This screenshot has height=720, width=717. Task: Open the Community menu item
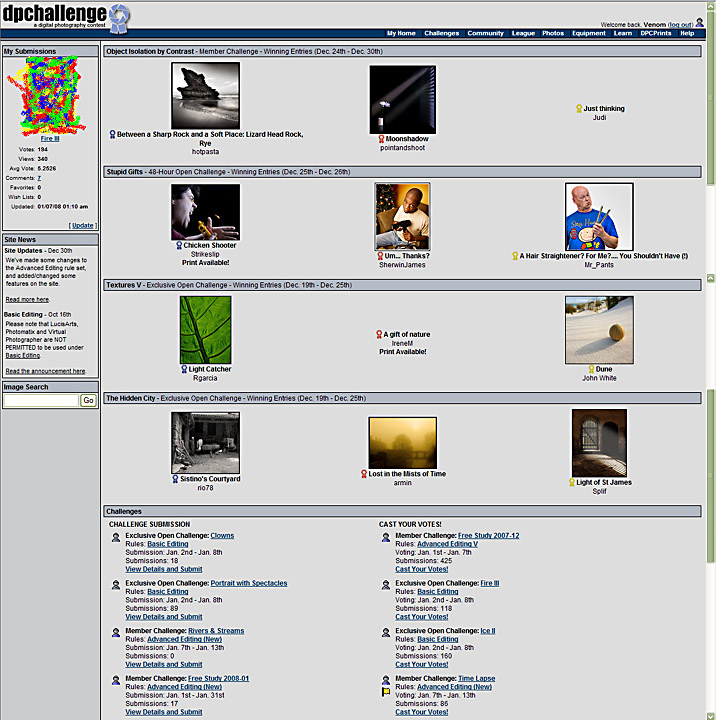point(486,33)
